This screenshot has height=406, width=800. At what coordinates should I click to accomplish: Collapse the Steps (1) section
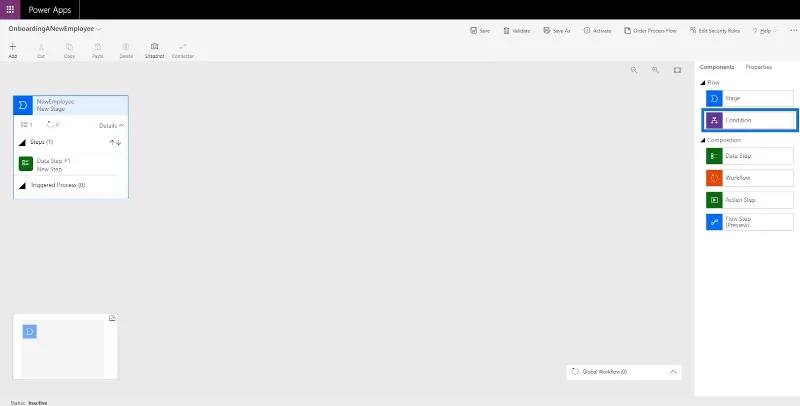pos(22,142)
